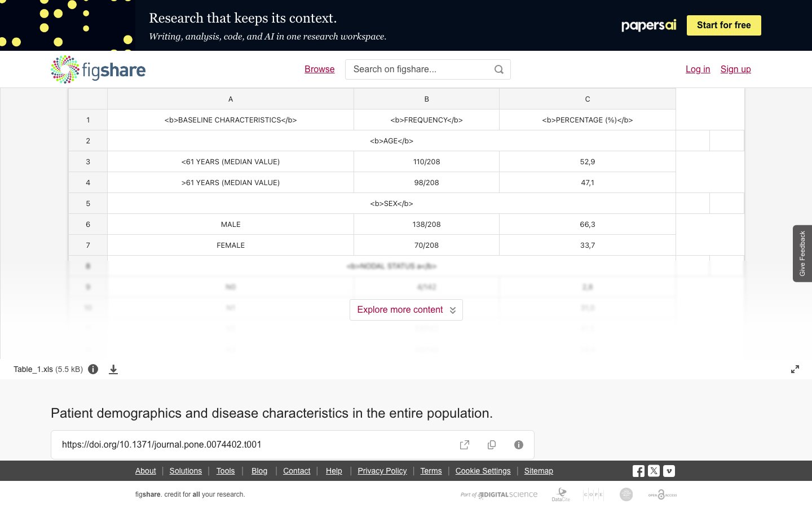The width and height of the screenshot is (812, 508).
Task: Click the Log in link
Action: tap(698, 69)
